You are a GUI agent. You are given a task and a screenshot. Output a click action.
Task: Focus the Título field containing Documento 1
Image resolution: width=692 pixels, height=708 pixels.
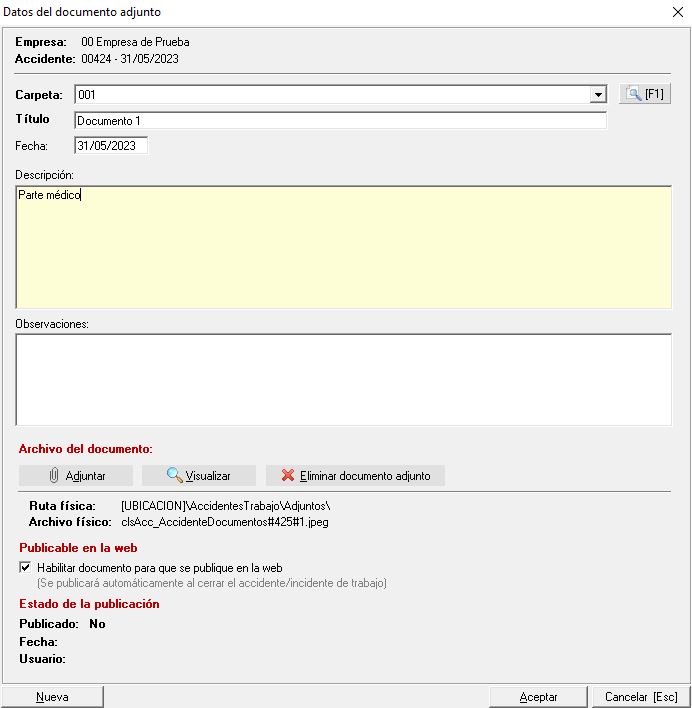[340, 121]
